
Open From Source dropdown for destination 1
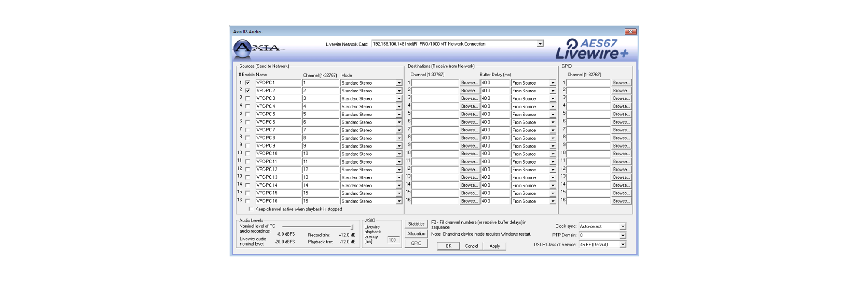tap(552, 83)
